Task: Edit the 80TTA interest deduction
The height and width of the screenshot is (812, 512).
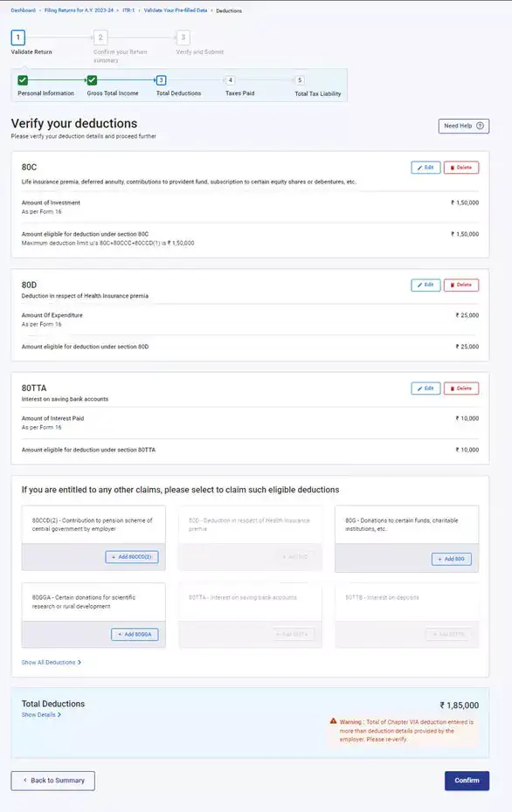Action: coord(426,389)
